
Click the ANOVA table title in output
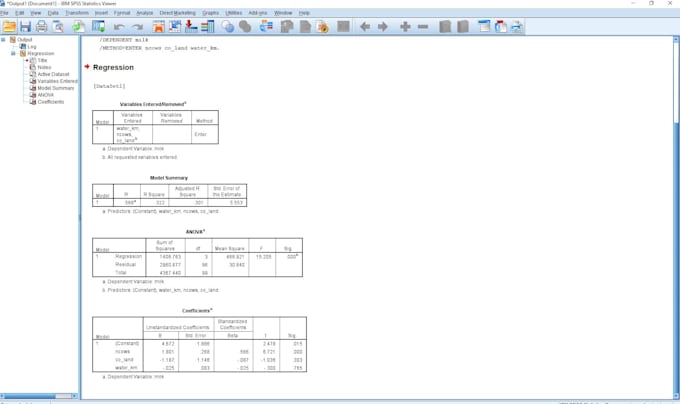(195, 232)
